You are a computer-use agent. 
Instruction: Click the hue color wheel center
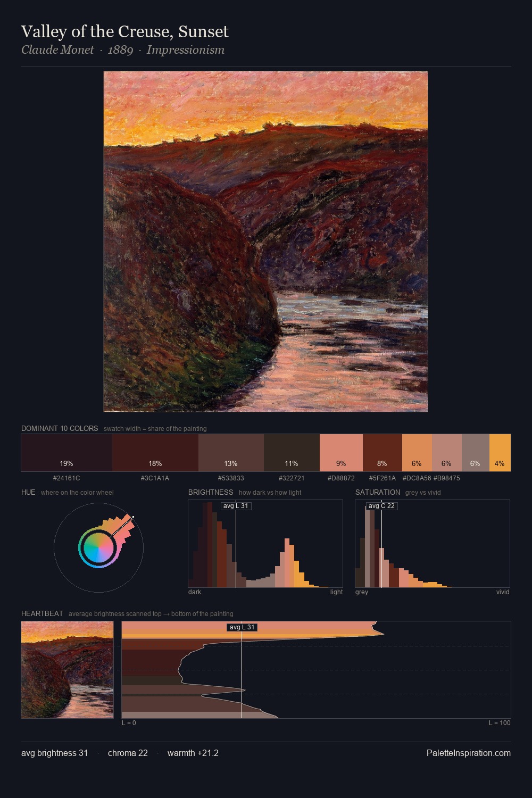[98, 547]
